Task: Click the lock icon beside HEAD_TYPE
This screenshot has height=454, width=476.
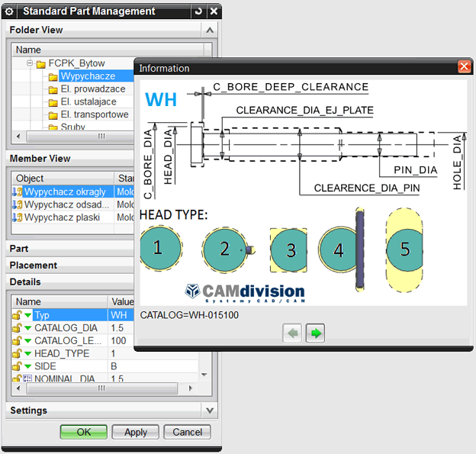Action: [x=17, y=353]
